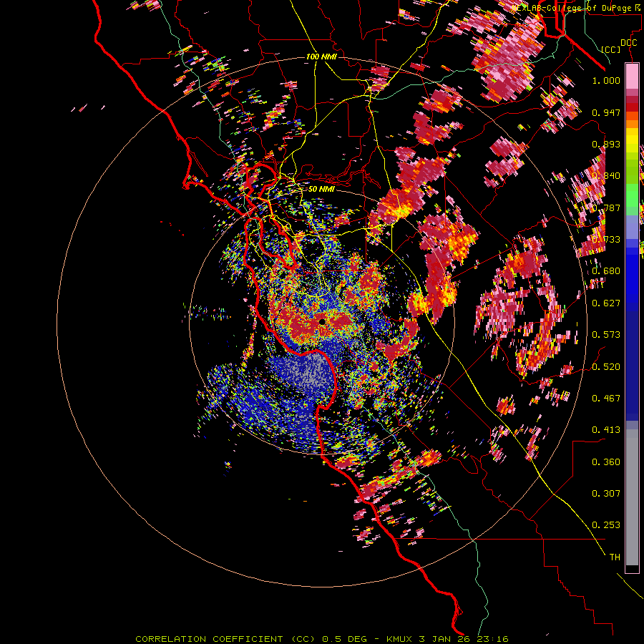Select the 0.893 scale value

606,144
